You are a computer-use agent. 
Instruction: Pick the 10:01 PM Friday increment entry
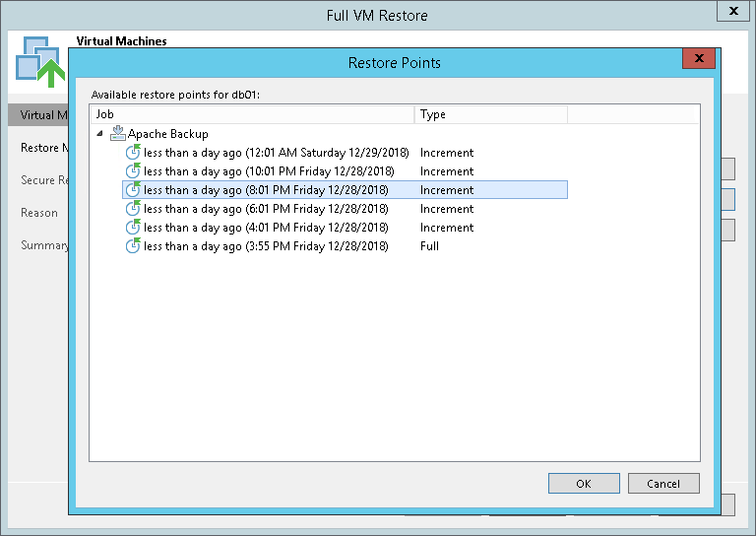point(266,171)
